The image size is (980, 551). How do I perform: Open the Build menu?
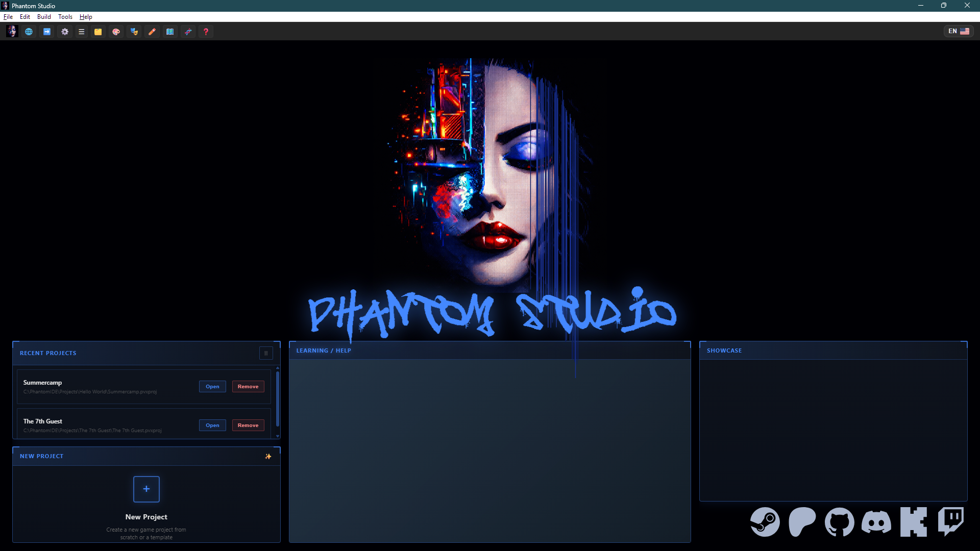[44, 16]
